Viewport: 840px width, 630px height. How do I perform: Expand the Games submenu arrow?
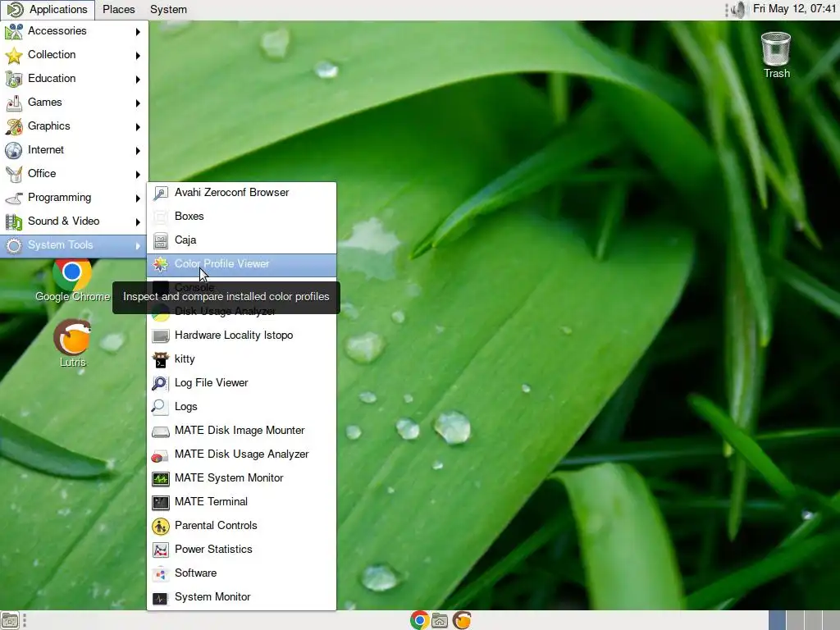(x=138, y=103)
